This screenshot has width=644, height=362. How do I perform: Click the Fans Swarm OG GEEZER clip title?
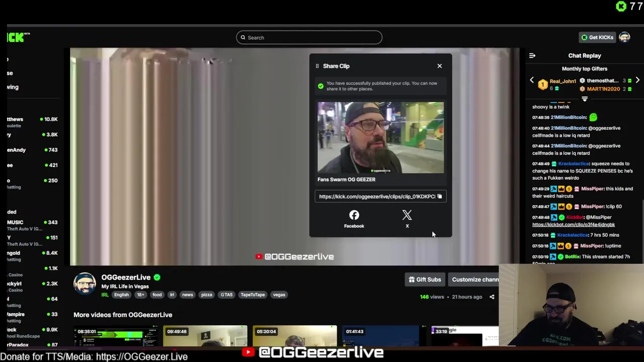point(346,179)
